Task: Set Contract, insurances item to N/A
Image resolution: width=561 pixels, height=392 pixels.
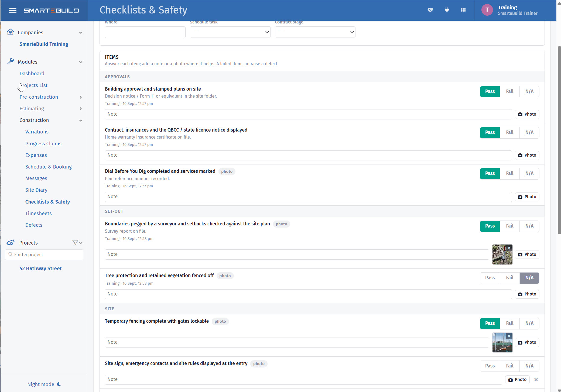Action: coord(529,132)
